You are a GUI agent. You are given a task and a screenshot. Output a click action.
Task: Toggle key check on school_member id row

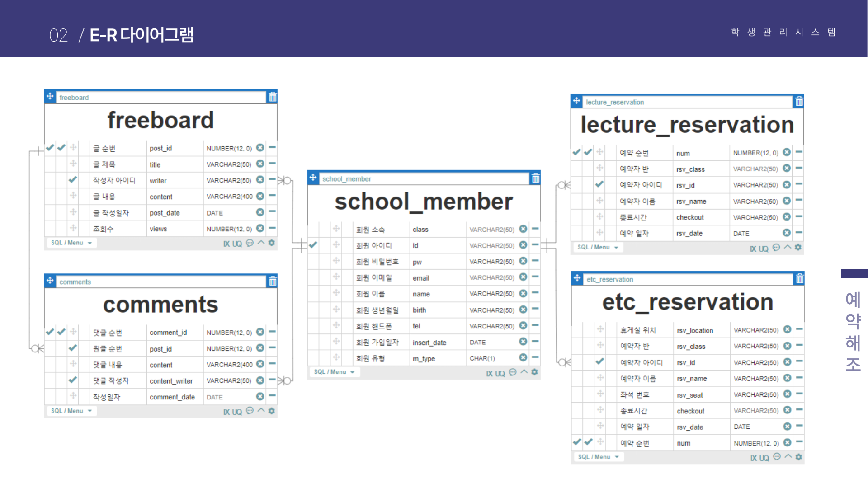313,245
